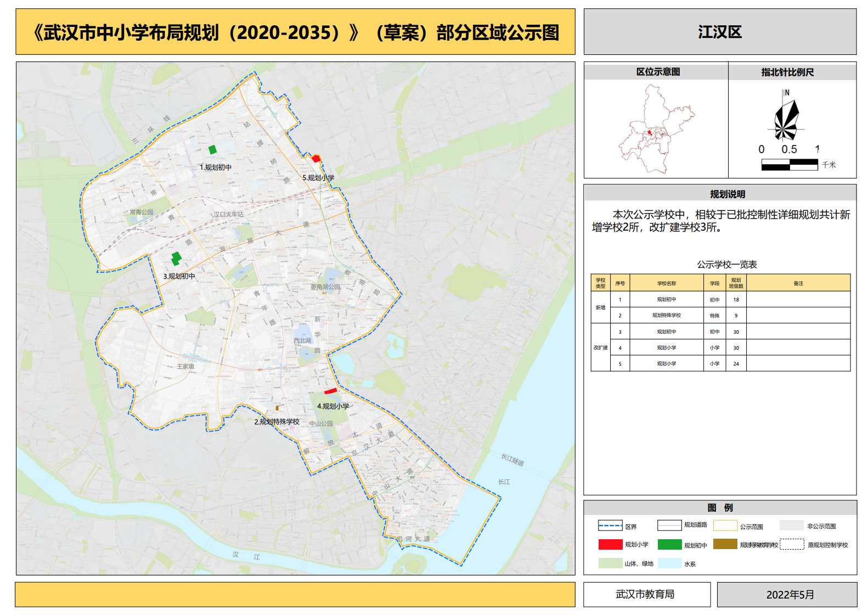Select the red marker above 4.规划小学
The width and height of the screenshot is (868, 615).
click(330, 391)
